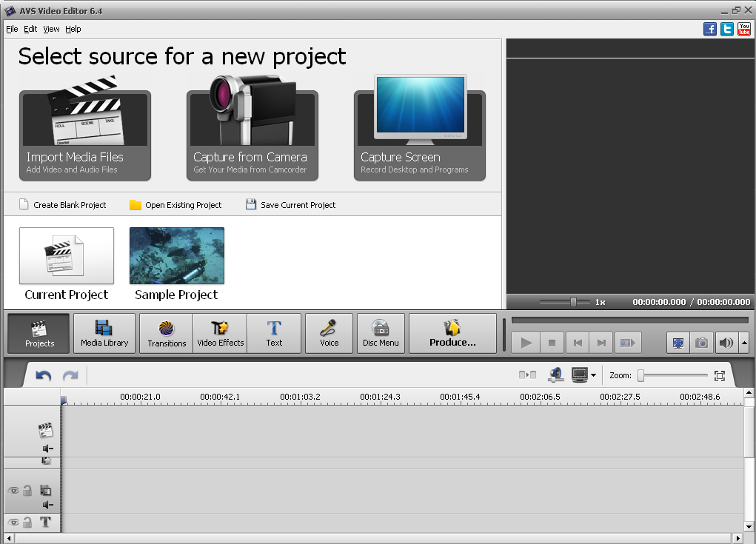
Task: Click the horizontal scroll left arrow
Action: tap(9, 538)
